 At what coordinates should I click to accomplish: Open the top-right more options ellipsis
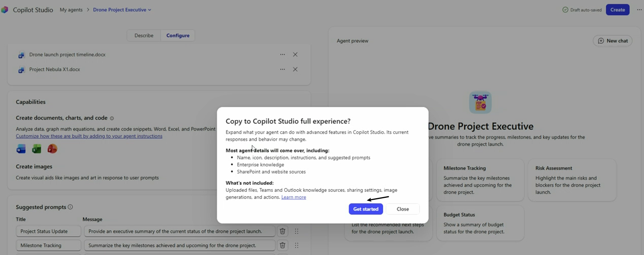pos(639,10)
